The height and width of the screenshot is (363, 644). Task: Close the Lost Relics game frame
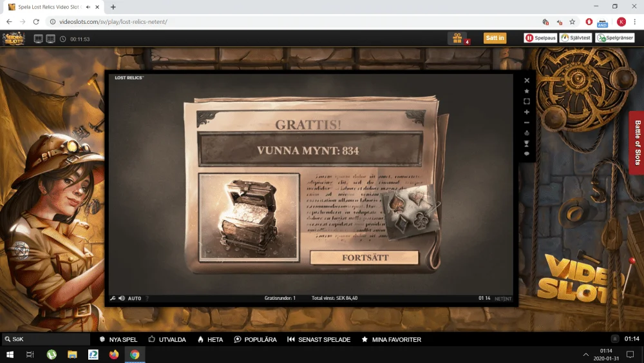[x=527, y=81]
